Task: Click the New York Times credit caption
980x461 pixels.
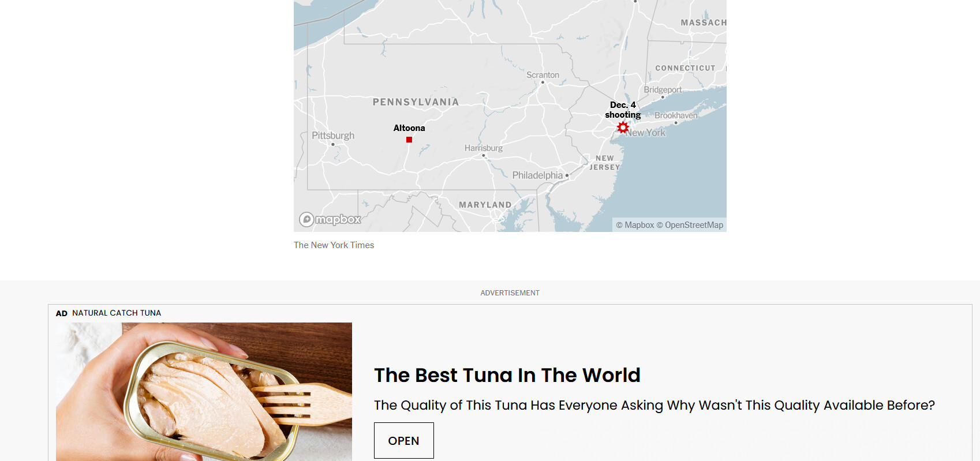Action: coord(334,245)
